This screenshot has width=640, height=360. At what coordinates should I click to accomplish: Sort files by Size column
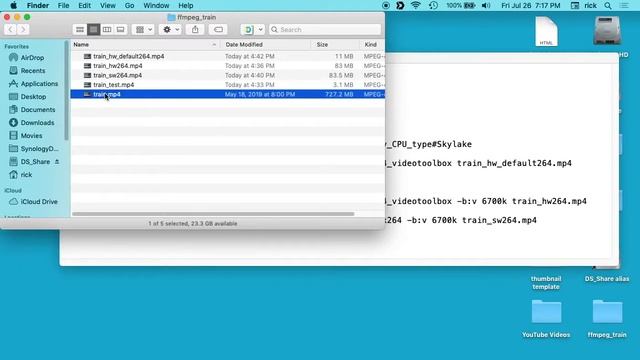tap(336, 44)
